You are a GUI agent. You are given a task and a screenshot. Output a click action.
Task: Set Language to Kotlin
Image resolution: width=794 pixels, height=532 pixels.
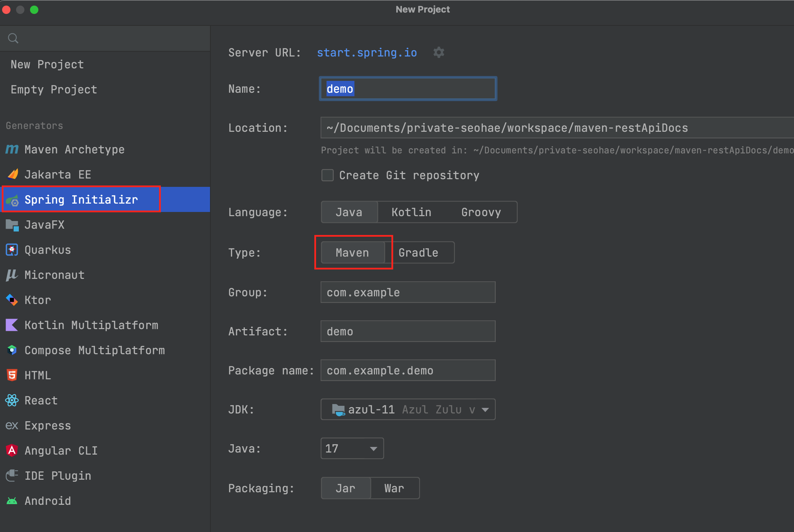[411, 212]
